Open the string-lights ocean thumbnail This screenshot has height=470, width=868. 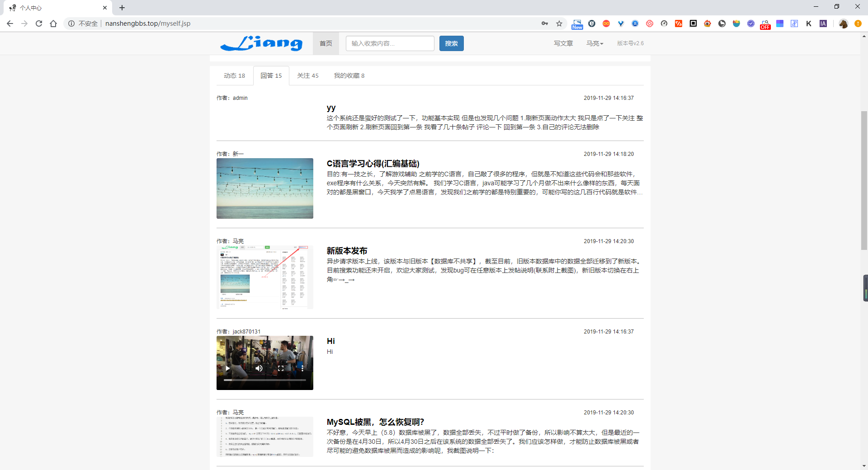pyautogui.click(x=265, y=188)
